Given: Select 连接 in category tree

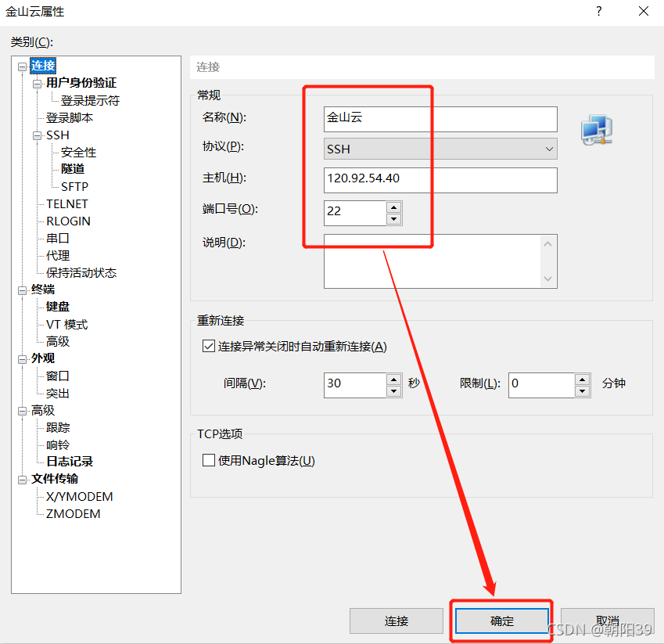Looking at the screenshot, I should 43,66.
